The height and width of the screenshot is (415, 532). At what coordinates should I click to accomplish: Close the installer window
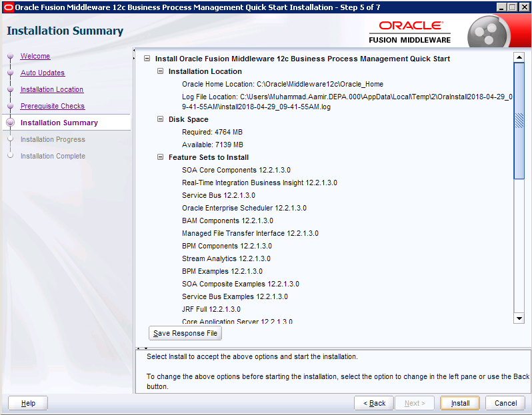pyautogui.click(x=524, y=7)
